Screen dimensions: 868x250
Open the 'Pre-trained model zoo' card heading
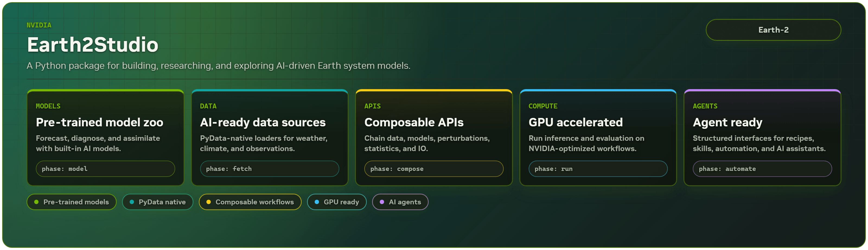99,122
